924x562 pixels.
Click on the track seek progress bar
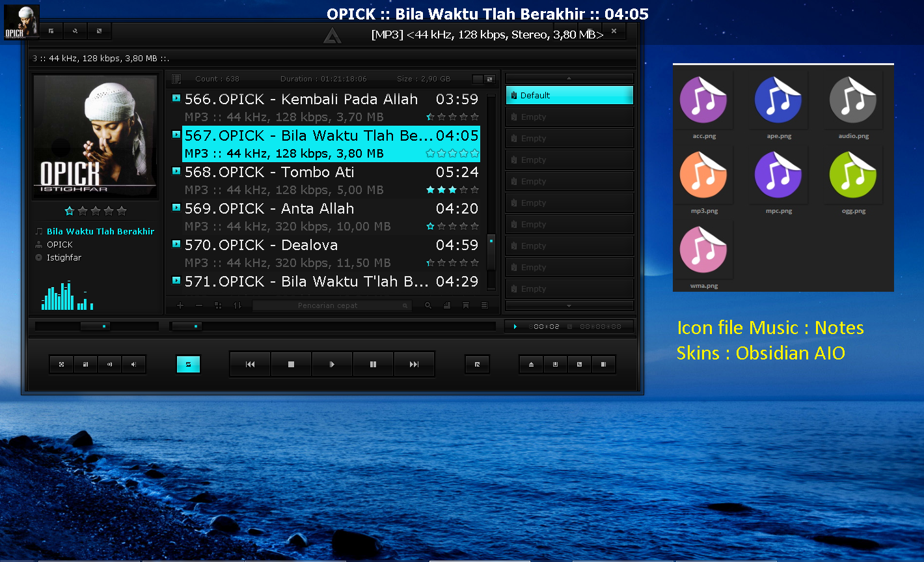click(333, 326)
